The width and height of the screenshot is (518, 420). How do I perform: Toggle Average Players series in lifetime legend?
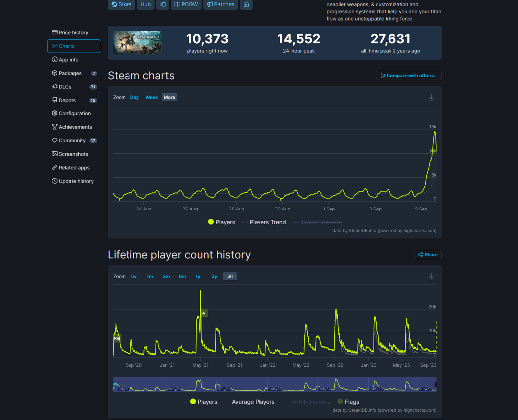click(250, 402)
